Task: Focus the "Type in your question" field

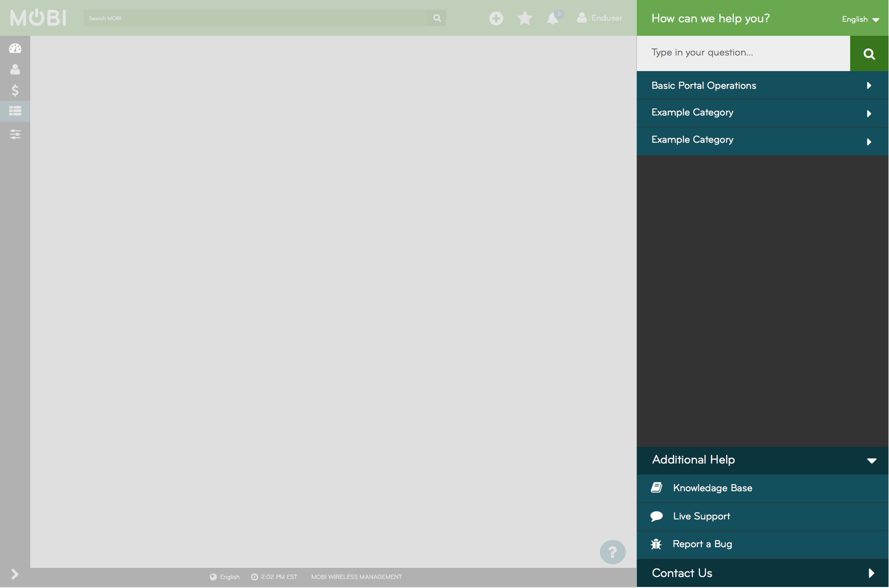Action: 743,53
